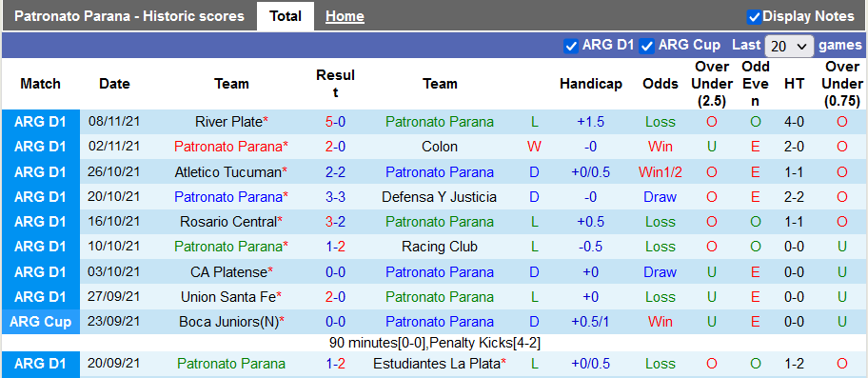Select the 4-0 half-time score

tap(794, 122)
